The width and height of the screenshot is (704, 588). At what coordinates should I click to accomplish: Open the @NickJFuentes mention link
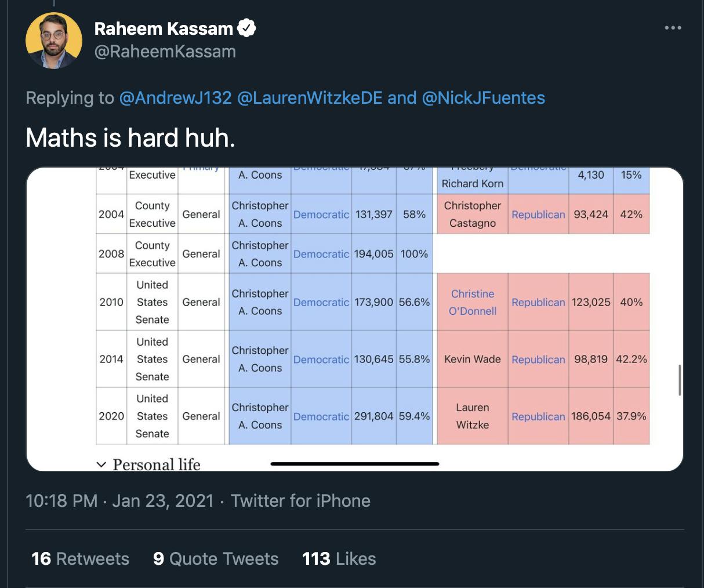click(484, 97)
